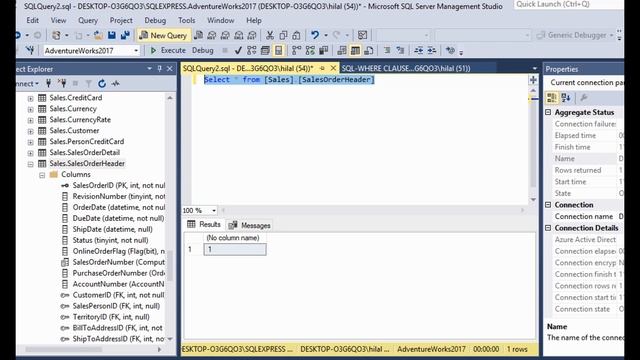The image size is (640, 360).
Task: Toggle Include Live Query Statistics icon
Action: (310, 51)
